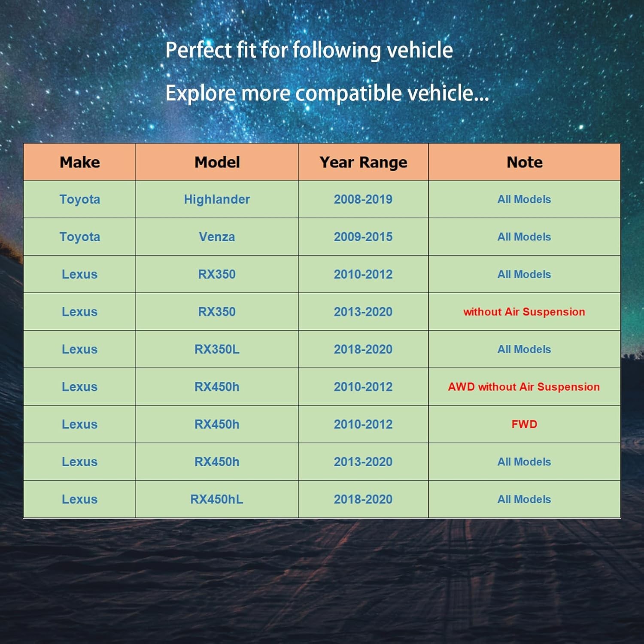Select the Lexus make cell in RX350L row
The height and width of the screenshot is (644, 644).
(79, 349)
